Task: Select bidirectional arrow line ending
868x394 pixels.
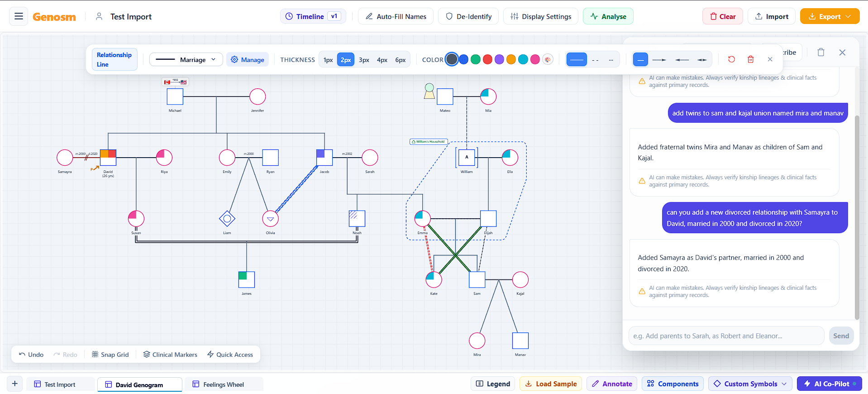Action: pos(702,59)
